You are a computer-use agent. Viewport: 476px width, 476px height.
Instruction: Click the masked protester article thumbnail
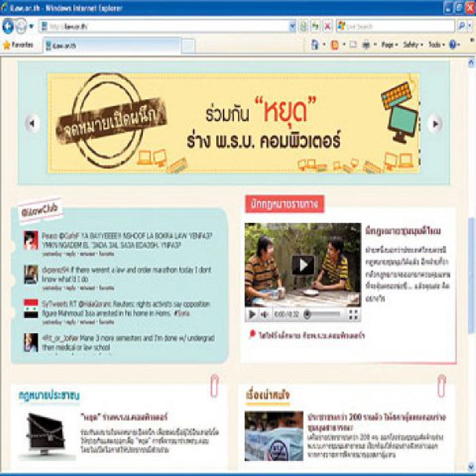274,436
